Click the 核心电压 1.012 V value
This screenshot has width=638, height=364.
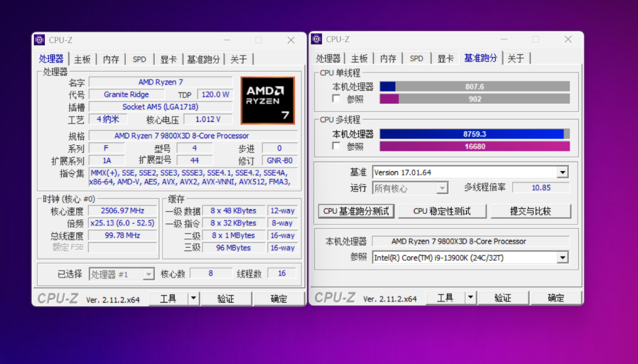(x=208, y=119)
